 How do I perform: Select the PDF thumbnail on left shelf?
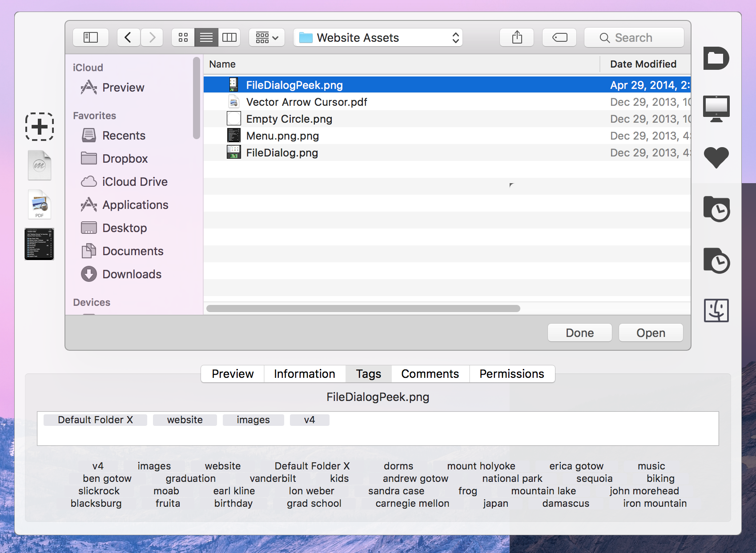coord(40,204)
